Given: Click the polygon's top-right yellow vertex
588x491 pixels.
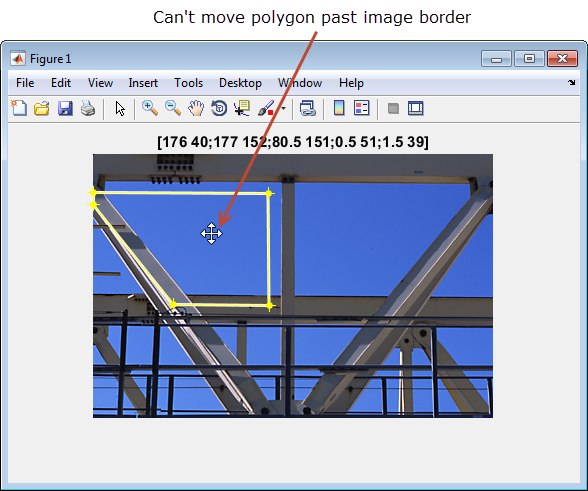Looking at the screenshot, I should coord(268,193).
